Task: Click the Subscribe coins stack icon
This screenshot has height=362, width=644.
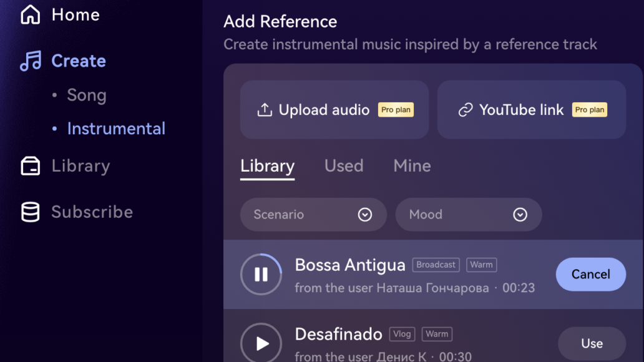Action: (x=31, y=212)
